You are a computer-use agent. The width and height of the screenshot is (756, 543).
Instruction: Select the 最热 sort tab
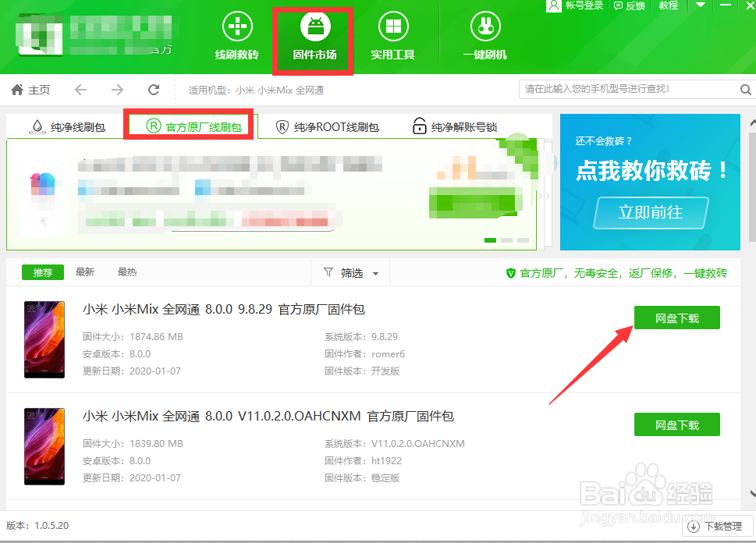pyautogui.click(x=127, y=272)
